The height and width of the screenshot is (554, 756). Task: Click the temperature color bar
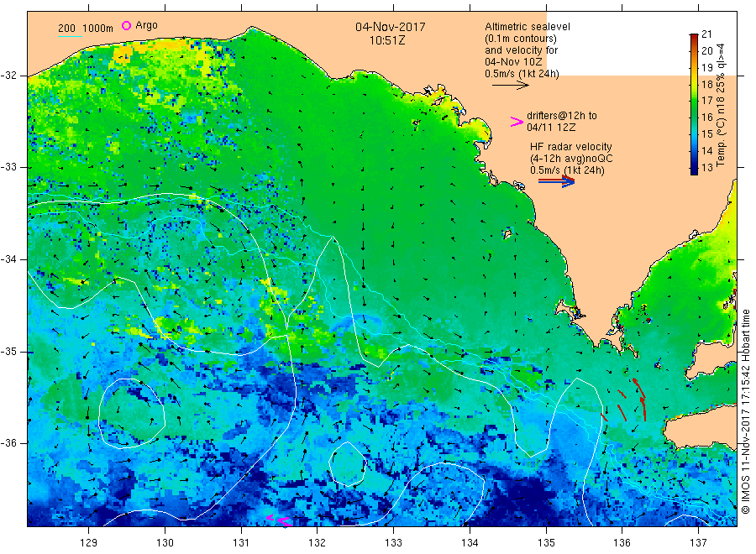click(x=694, y=104)
